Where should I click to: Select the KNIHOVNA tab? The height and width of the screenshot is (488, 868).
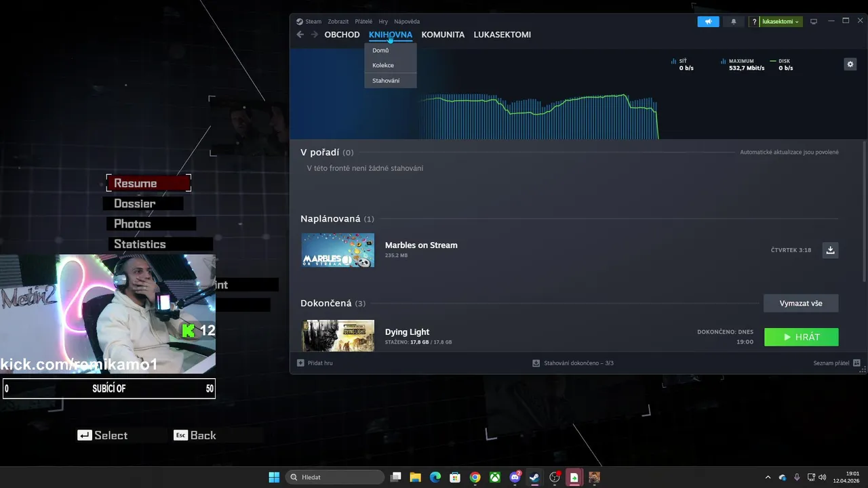pos(391,35)
